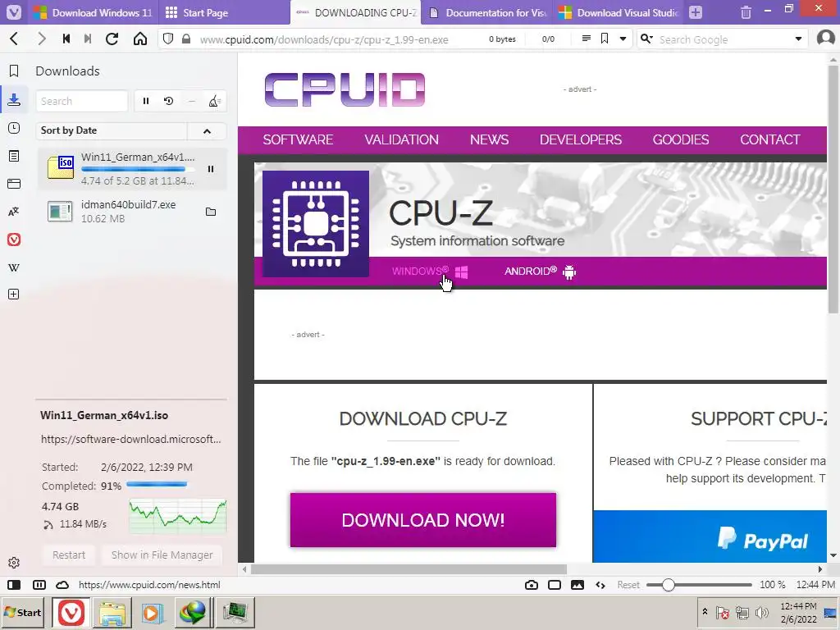Open the content blocker shield icon

coord(168,39)
